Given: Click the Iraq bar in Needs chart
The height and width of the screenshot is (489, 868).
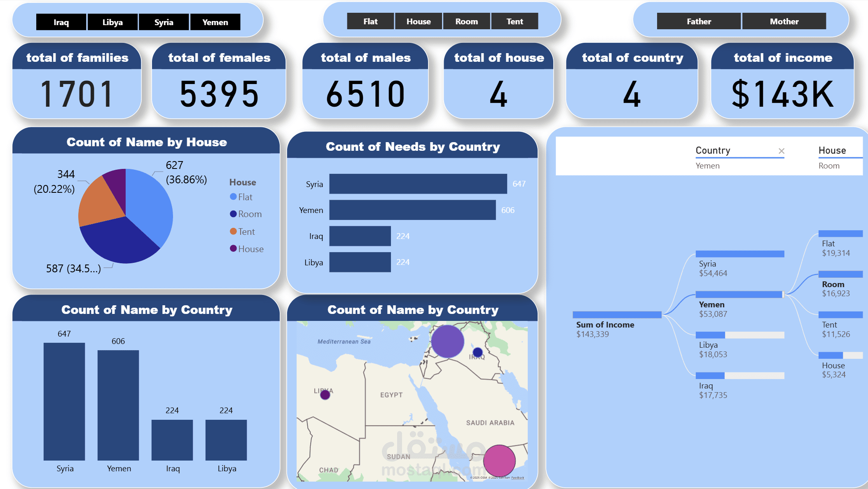Looking at the screenshot, I should [360, 236].
